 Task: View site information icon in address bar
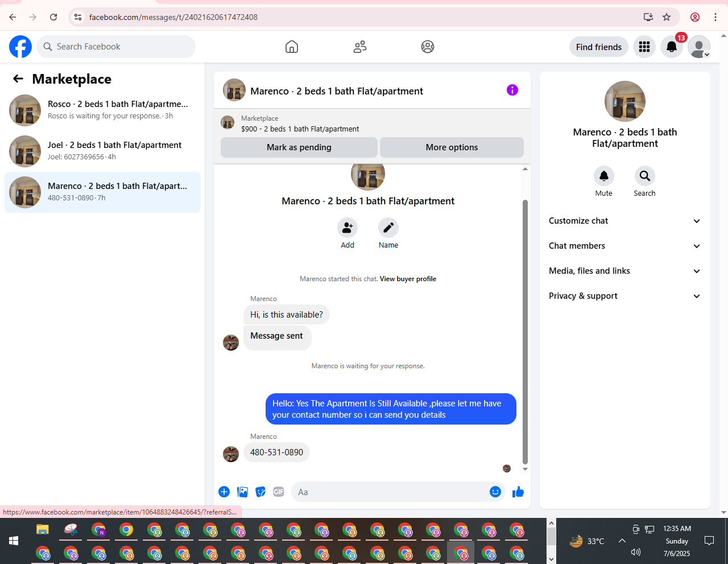tap(78, 17)
